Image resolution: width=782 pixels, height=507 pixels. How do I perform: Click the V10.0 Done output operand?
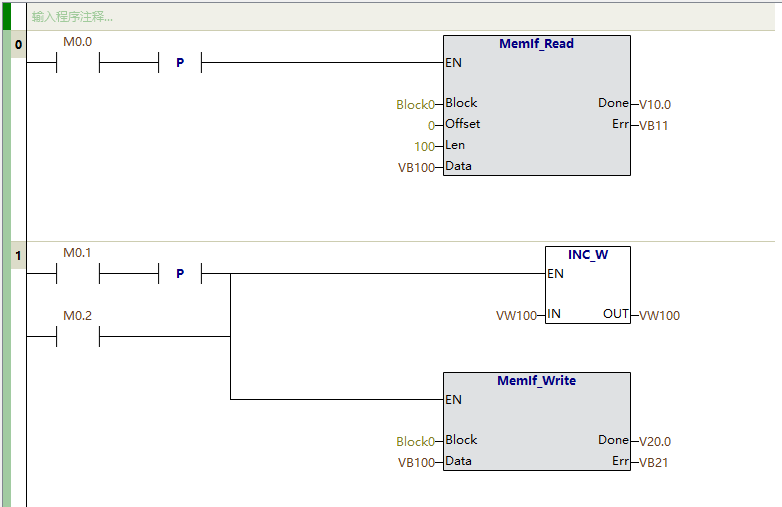(x=655, y=104)
